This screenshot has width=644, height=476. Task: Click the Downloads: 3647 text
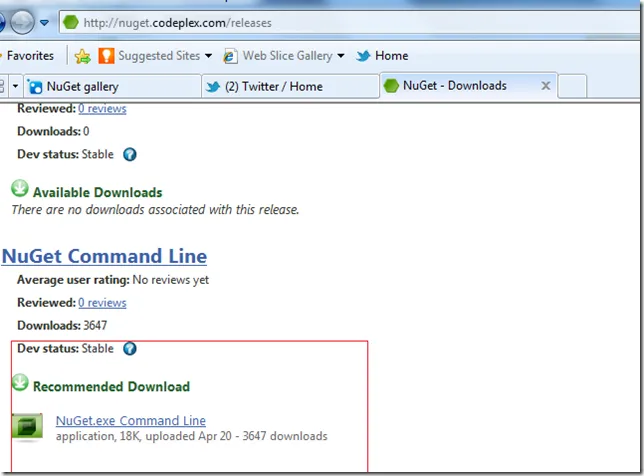62,326
